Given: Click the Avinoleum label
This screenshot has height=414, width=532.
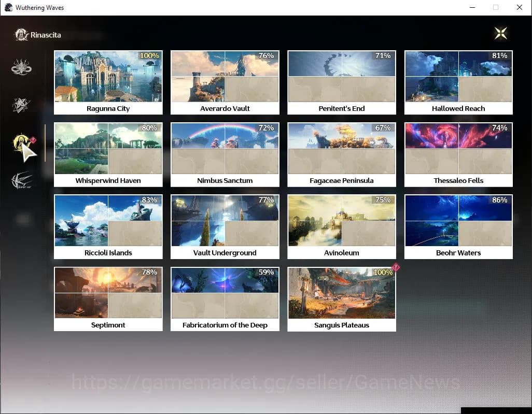Looking at the screenshot, I should click(x=342, y=253).
